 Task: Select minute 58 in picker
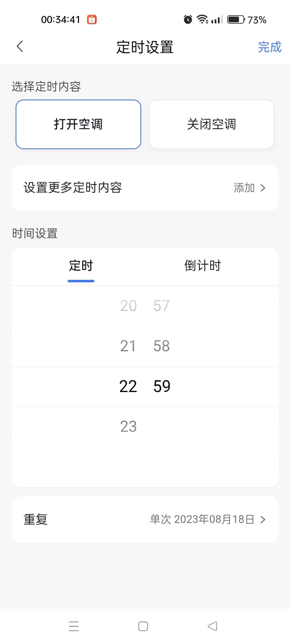[162, 346]
